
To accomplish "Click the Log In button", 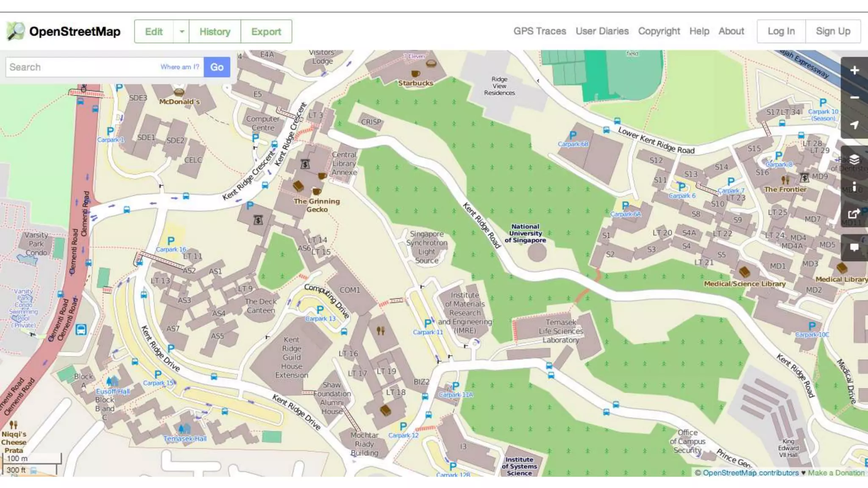I will 781,31.
